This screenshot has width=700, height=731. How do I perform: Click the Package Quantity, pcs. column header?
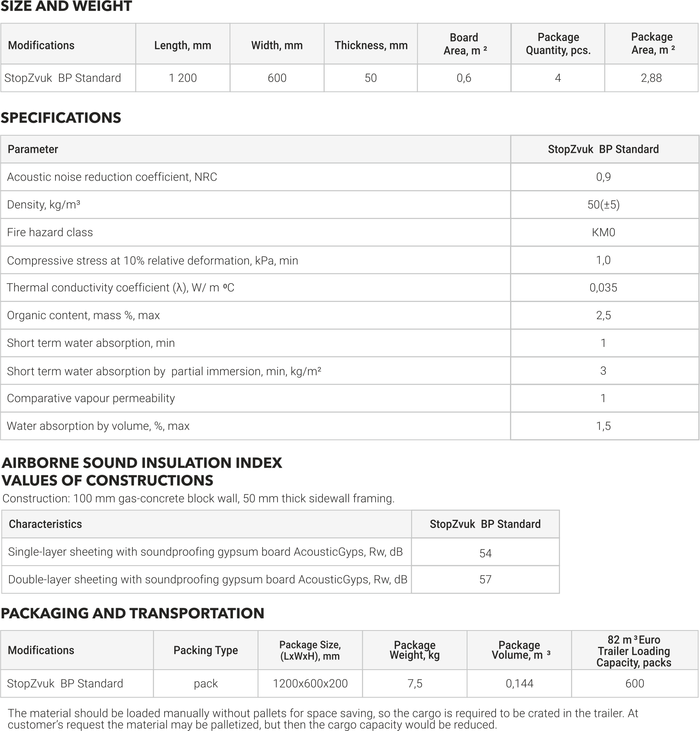coord(558,44)
